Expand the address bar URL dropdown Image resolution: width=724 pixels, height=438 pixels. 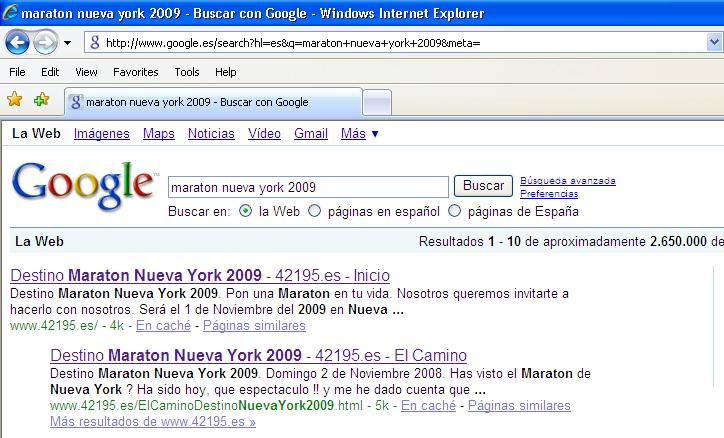[714, 43]
